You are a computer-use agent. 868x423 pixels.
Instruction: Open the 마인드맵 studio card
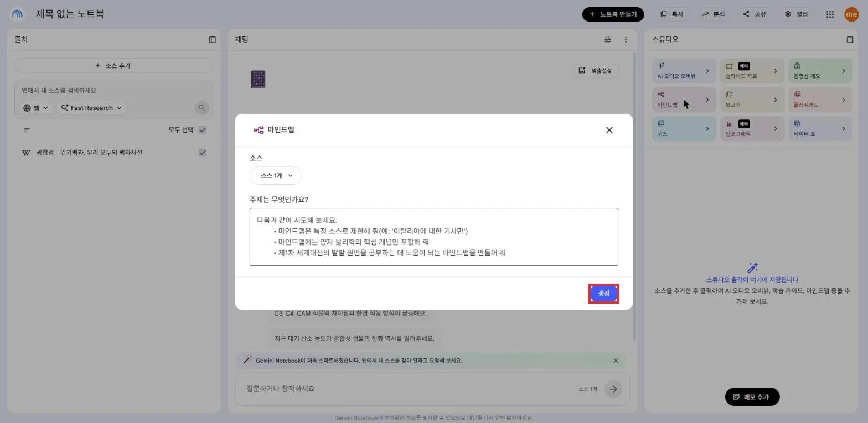pyautogui.click(x=684, y=100)
